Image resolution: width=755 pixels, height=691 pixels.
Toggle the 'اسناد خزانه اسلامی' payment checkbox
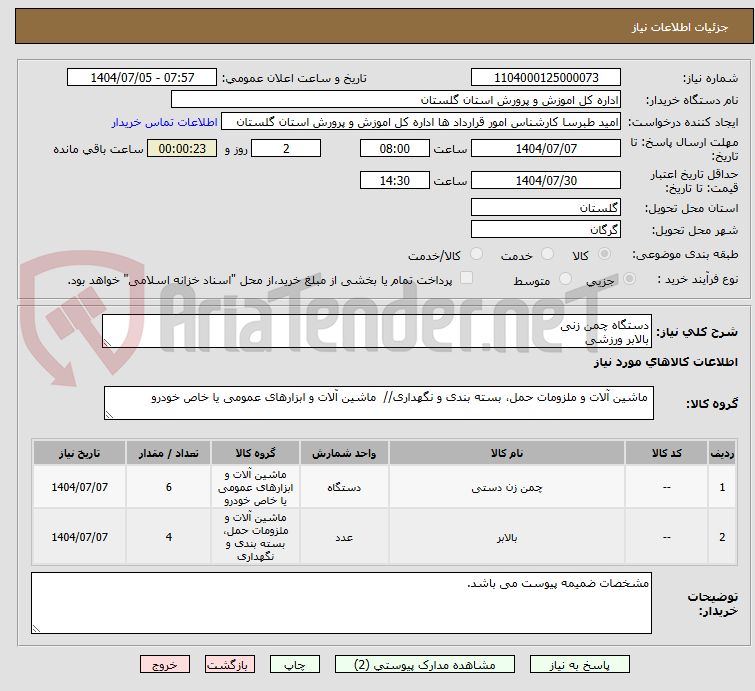coord(466,279)
